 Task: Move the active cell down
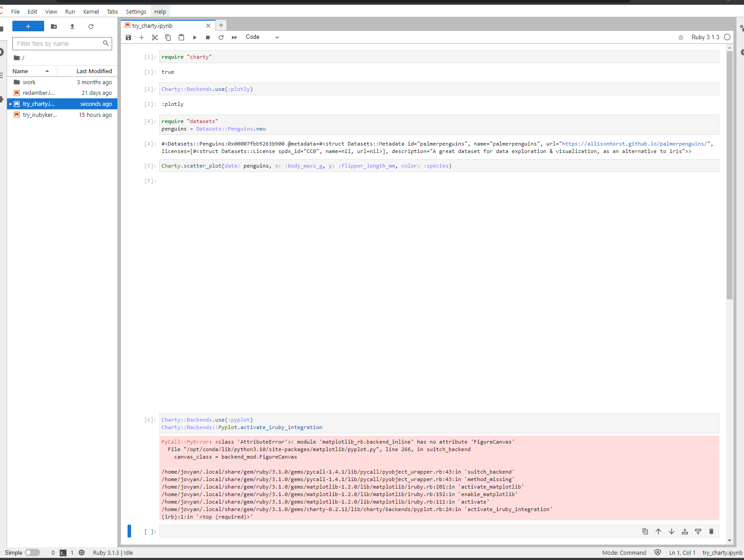672,531
